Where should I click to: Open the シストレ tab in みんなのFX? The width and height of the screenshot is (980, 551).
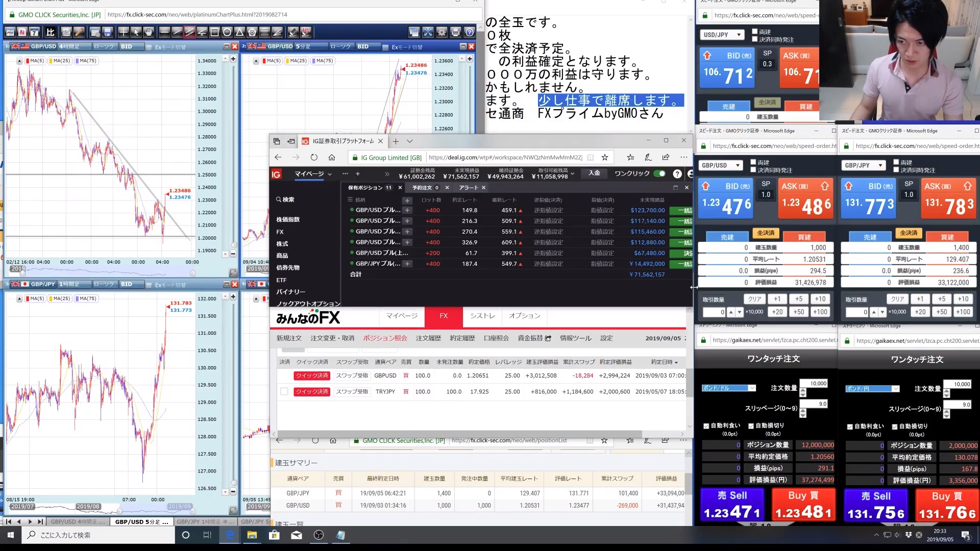click(482, 316)
